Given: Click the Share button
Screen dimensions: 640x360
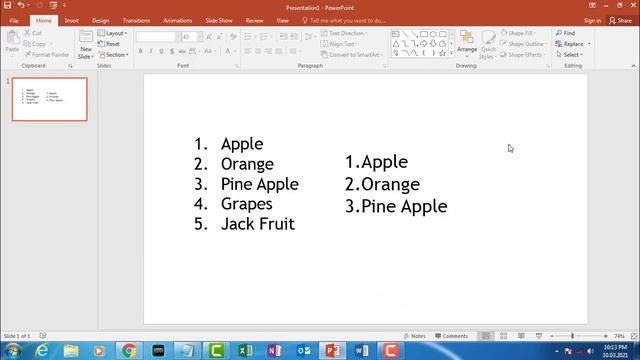Looking at the screenshot, I should click(620, 20).
